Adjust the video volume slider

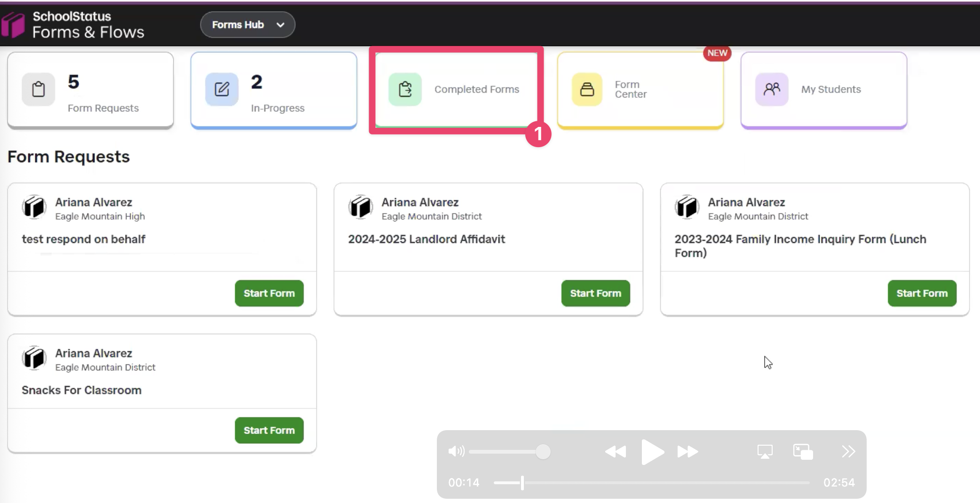pos(510,452)
